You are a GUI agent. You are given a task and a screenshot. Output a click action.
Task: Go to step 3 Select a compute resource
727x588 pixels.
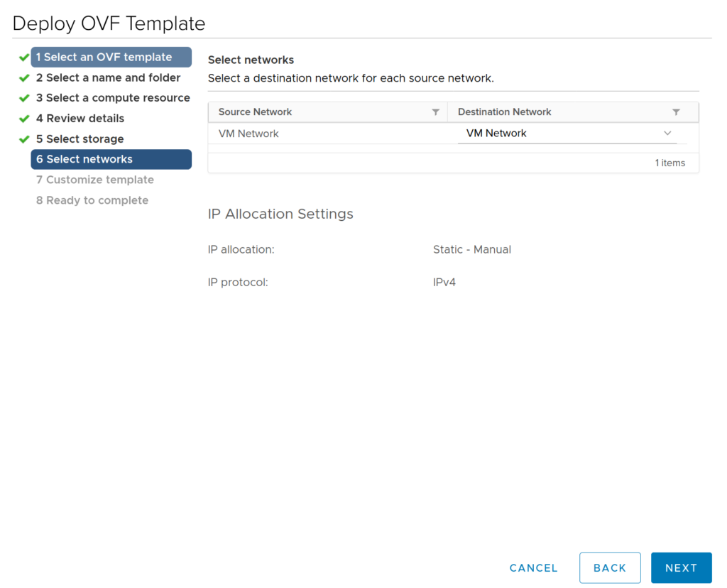[x=113, y=98]
